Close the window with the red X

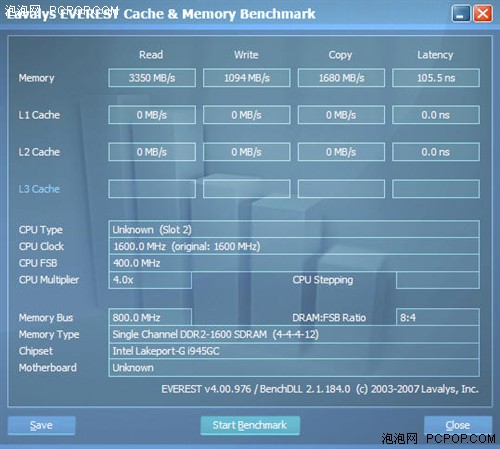point(483,14)
